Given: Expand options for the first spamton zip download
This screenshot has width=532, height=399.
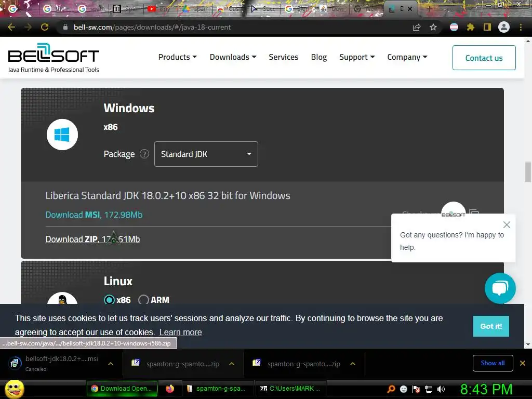Looking at the screenshot, I should click(232, 364).
